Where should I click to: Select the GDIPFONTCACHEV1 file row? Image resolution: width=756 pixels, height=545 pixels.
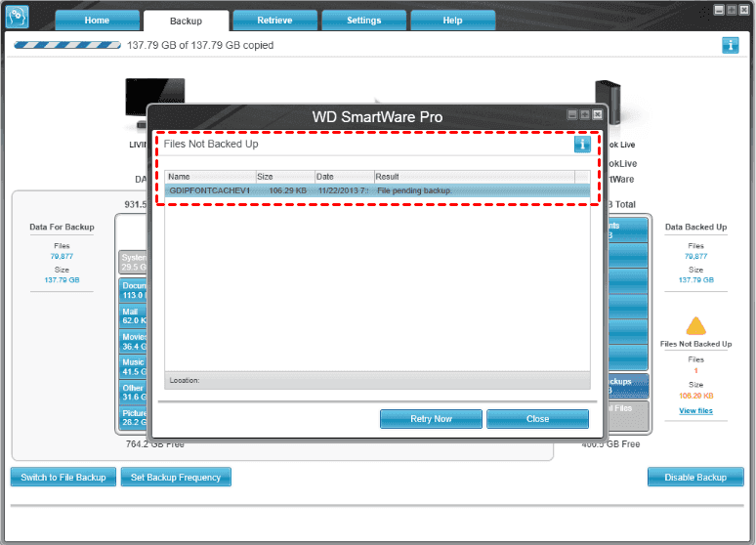(x=377, y=190)
